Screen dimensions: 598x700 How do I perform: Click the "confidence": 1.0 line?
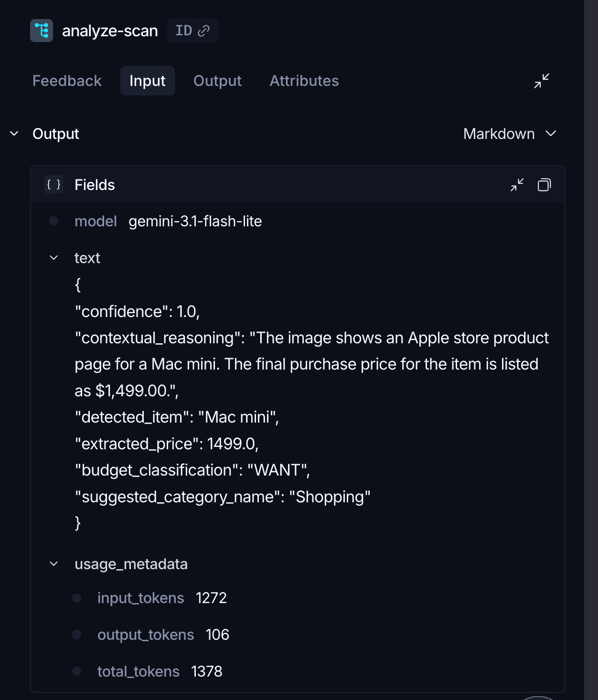tap(137, 311)
